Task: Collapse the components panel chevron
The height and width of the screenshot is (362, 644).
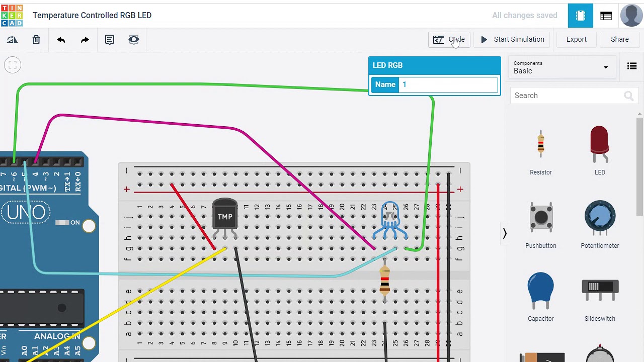Action: tap(505, 233)
